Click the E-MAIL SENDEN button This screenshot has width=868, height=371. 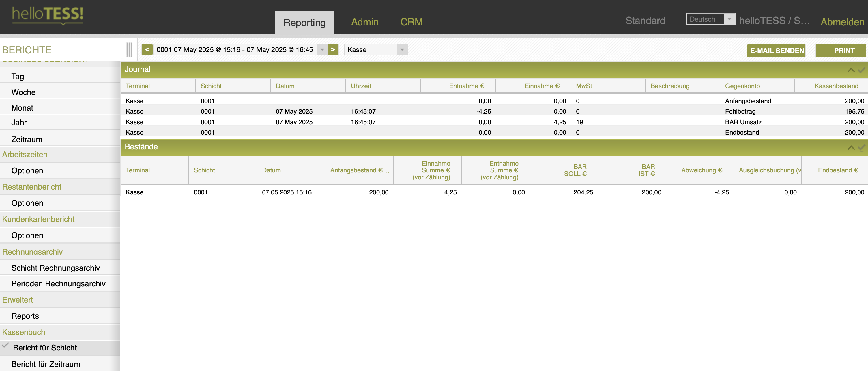(x=776, y=51)
